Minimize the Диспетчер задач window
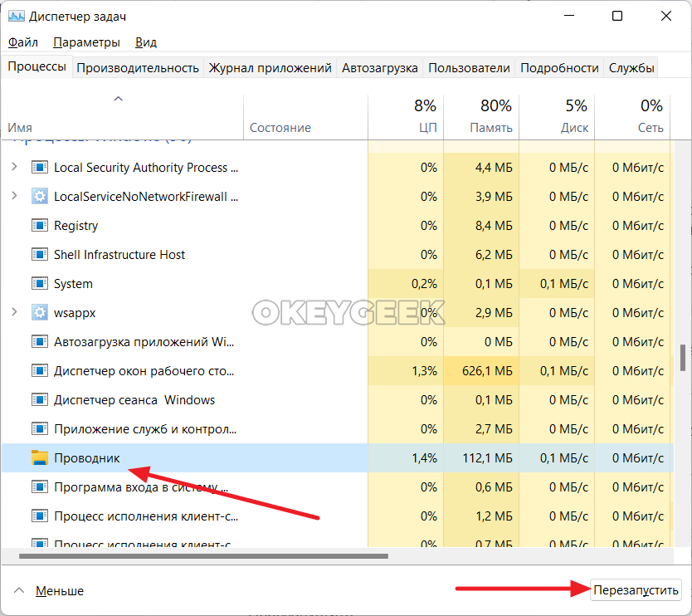 569,17
